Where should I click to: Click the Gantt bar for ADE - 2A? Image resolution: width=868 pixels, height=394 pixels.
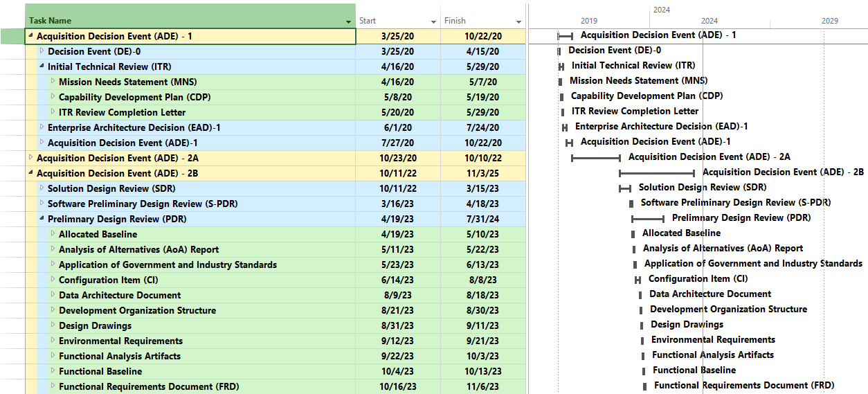click(595, 159)
